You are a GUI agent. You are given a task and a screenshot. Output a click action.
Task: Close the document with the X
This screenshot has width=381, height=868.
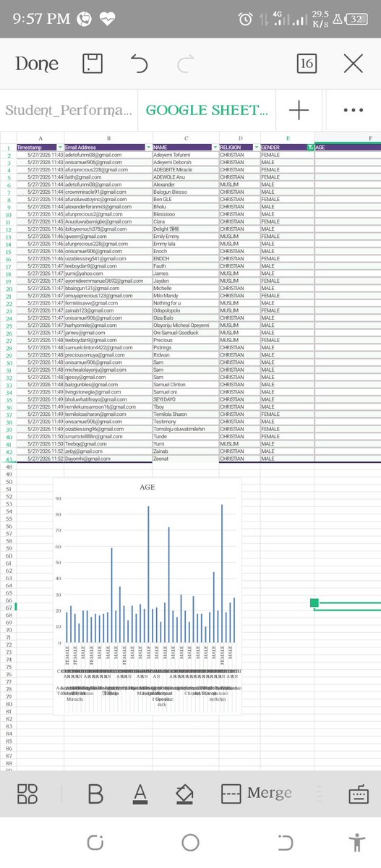click(x=354, y=64)
